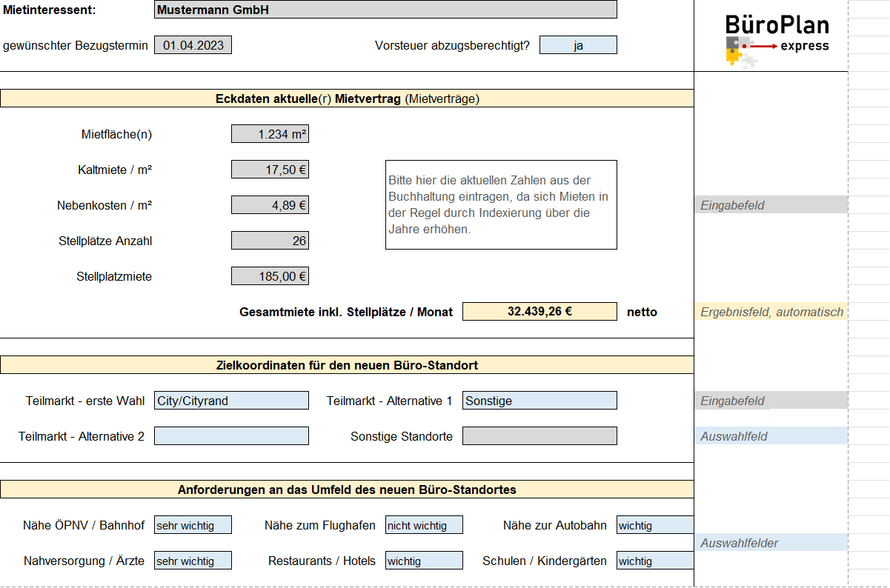This screenshot has height=588, width=890.
Task: Click the Ergebnisfeld, automatisch legend
Action: [771, 312]
